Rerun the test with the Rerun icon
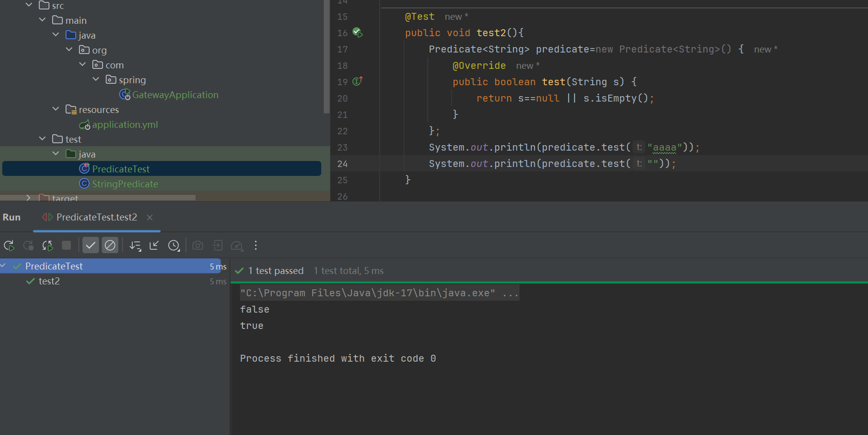Image resolution: width=868 pixels, height=435 pixels. tap(9, 245)
